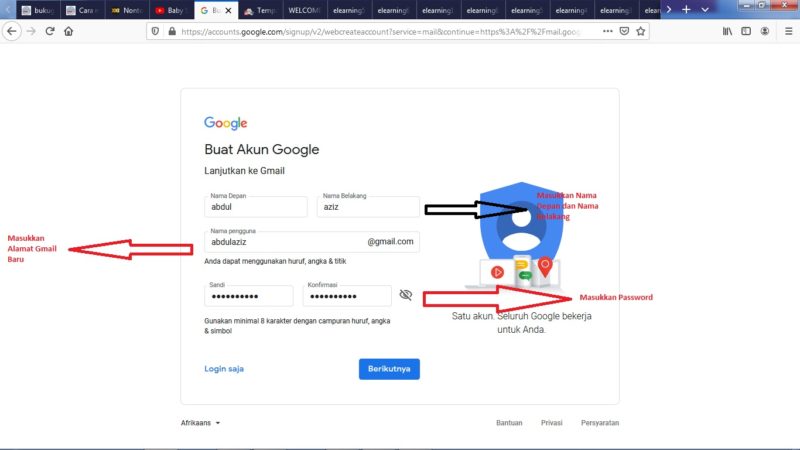Screen dimensions: 800x450
Task: Switch to the WELCOME tab
Action: point(305,10)
